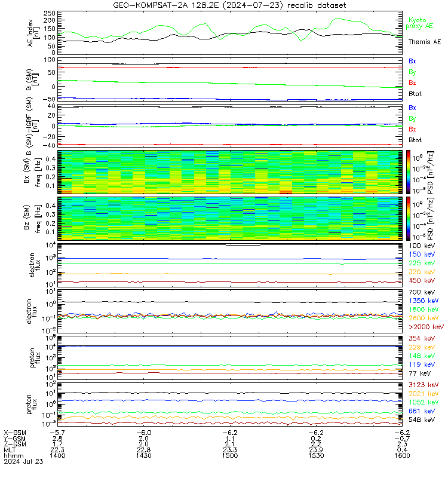Click the Bx spectrogram PSD color bar
Viewport: 448px width, 478px height.
point(408,172)
